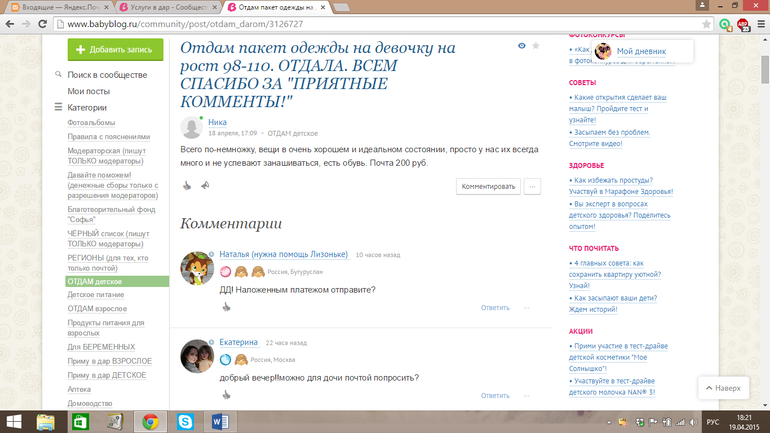The width and height of the screenshot is (770, 433).
Task: Open Skype from the taskbar
Action: pos(185,421)
